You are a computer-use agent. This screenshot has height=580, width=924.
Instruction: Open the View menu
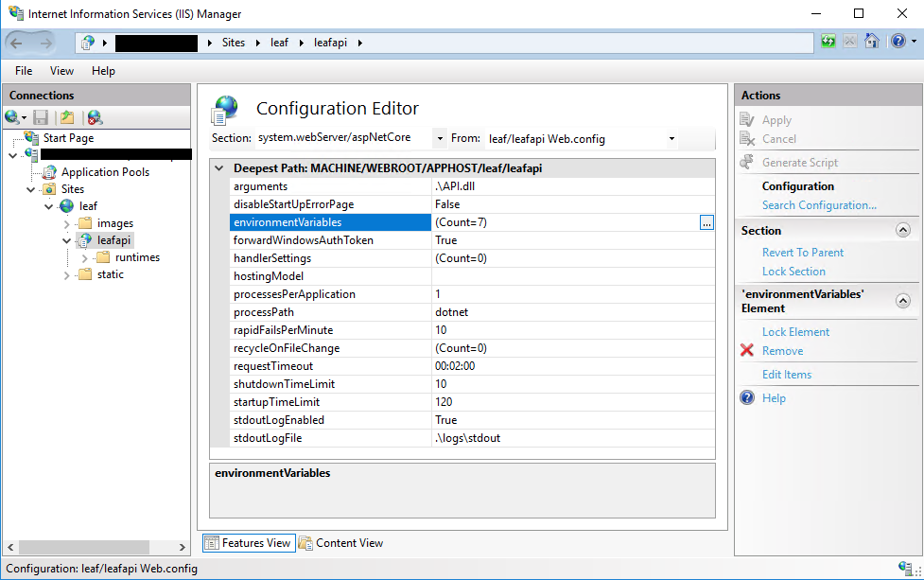[x=61, y=71]
